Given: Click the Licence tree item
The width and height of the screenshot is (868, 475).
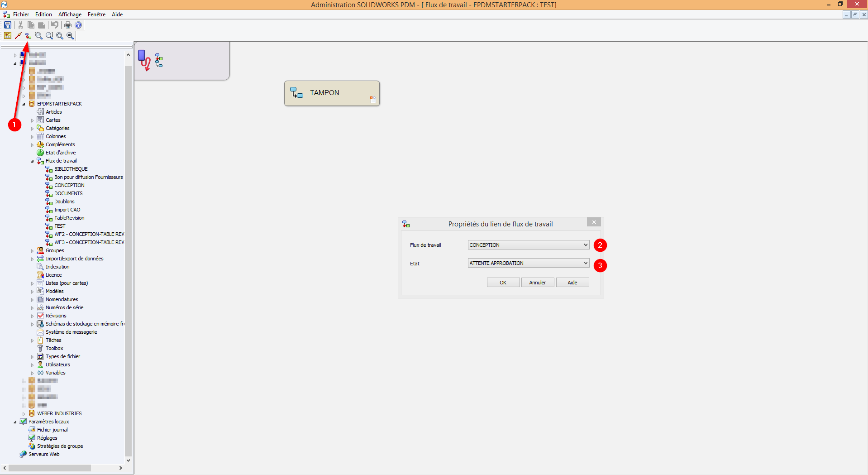Looking at the screenshot, I should point(53,275).
